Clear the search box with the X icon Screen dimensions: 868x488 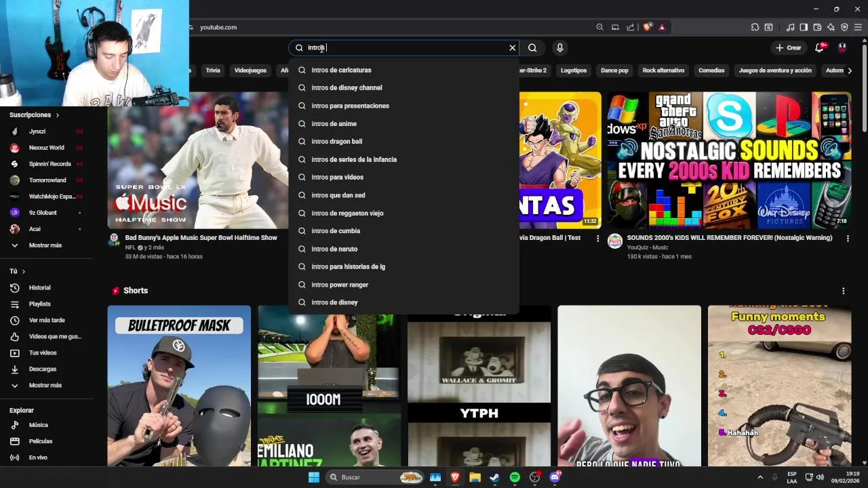tap(513, 47)
